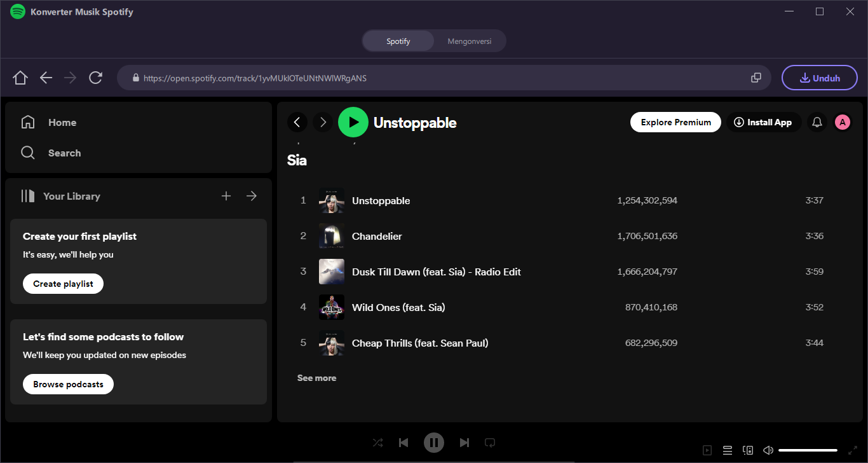Skip to next track
Image resolution: width=868 pixels, height=463 pixels.
coord(465,443)
